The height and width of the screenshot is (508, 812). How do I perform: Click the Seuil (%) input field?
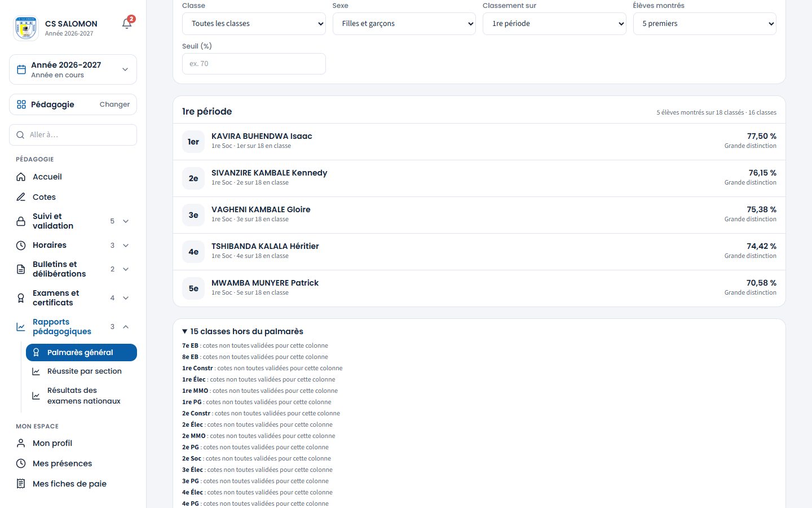254,64
